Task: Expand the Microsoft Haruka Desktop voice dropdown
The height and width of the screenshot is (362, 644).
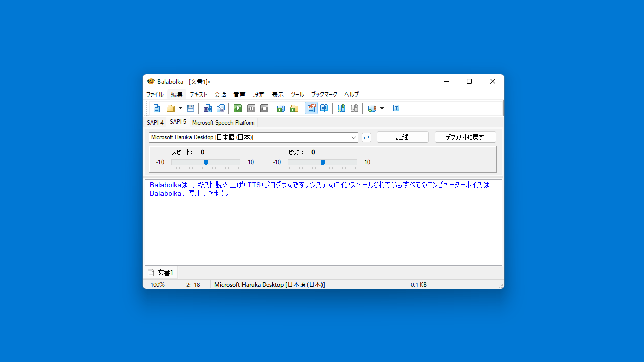Action: (x=354, y=138)
